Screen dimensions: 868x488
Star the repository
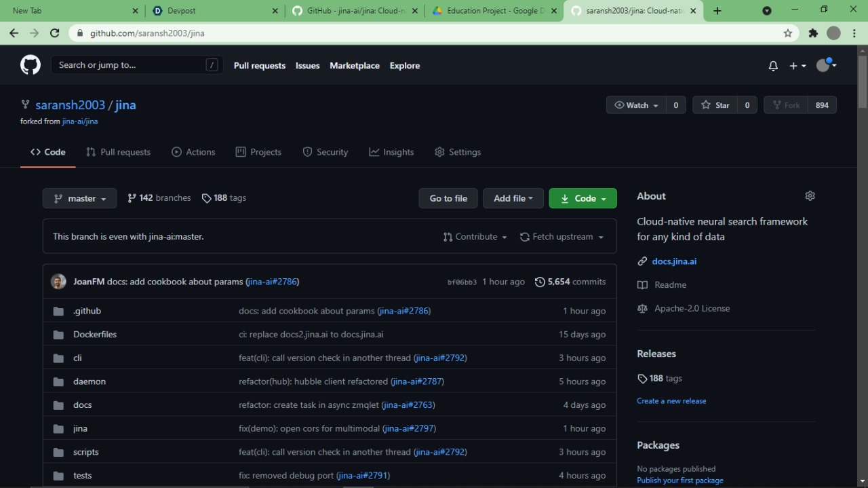pos(715,105)
